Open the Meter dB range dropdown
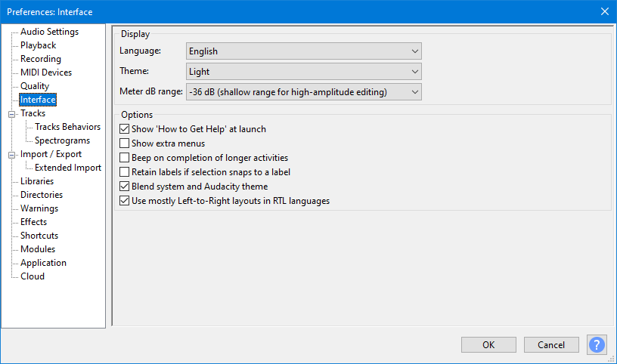 click(x=303, y=92)
